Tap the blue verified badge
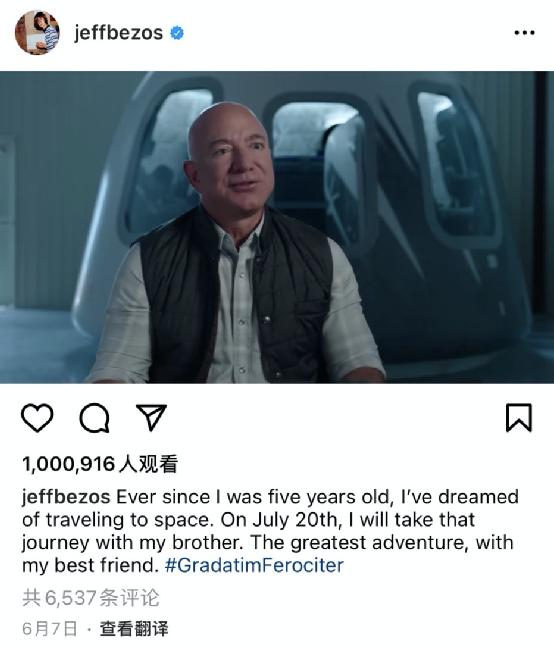 click(x=177, y=33)
